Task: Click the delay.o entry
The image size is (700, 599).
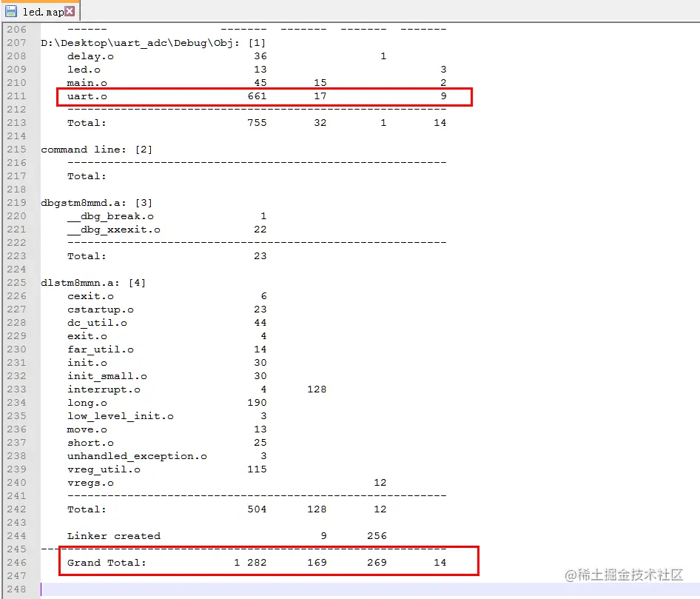Action: tap(90, 56)
